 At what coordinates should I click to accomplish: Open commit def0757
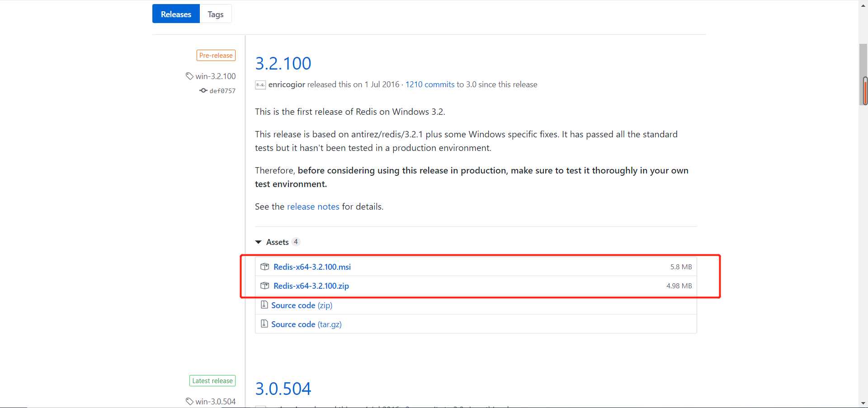(222, 91)
